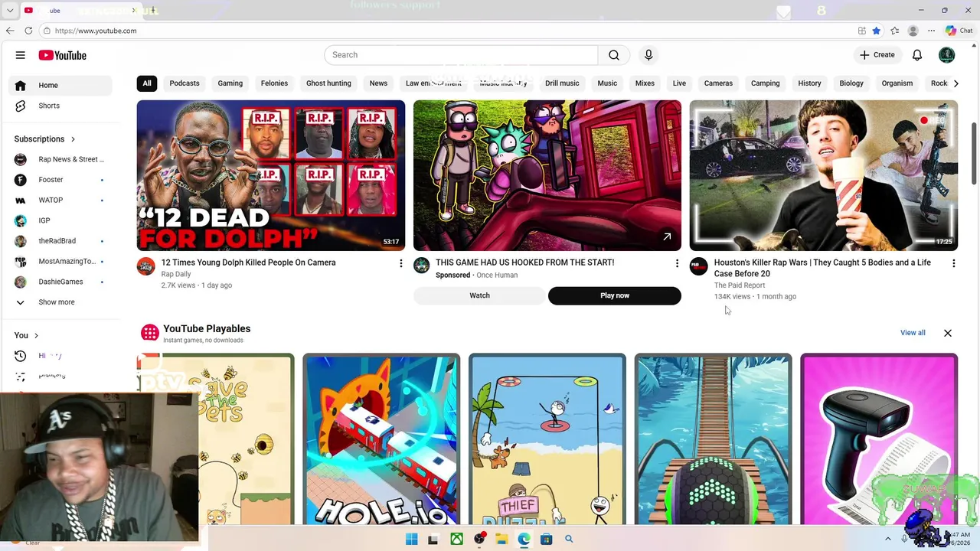
Task: Go to Home in sidebar
Action: click(60, 85)
